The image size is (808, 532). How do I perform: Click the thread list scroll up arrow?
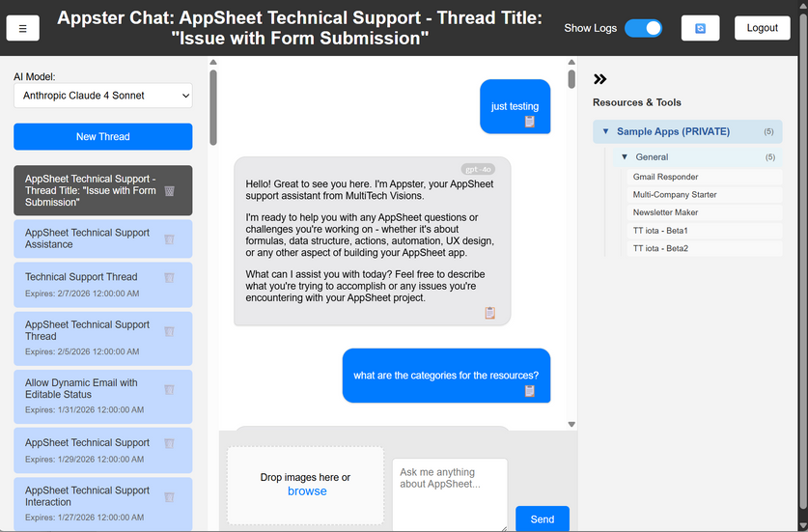pos(213,63)
